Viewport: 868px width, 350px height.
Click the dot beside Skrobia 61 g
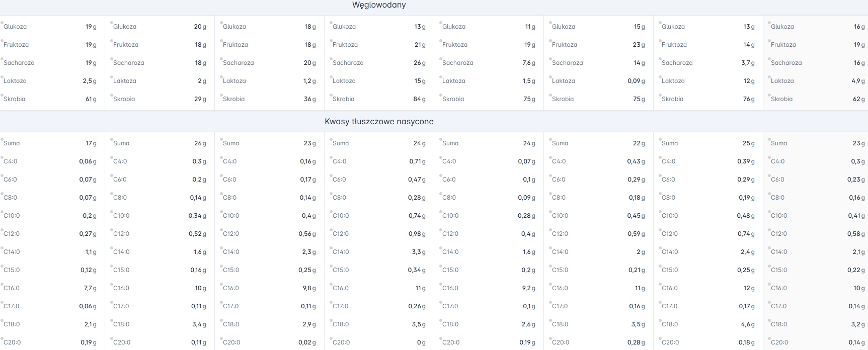pyautogui.click(x=2, y=95)
